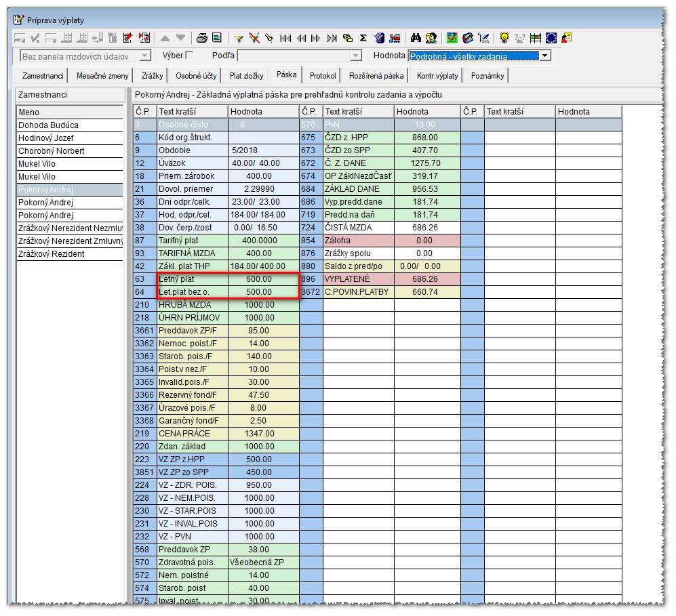Click the red ship icon left of binoculars
Screen dimensions: 676x616
click(x=395, y=38)
